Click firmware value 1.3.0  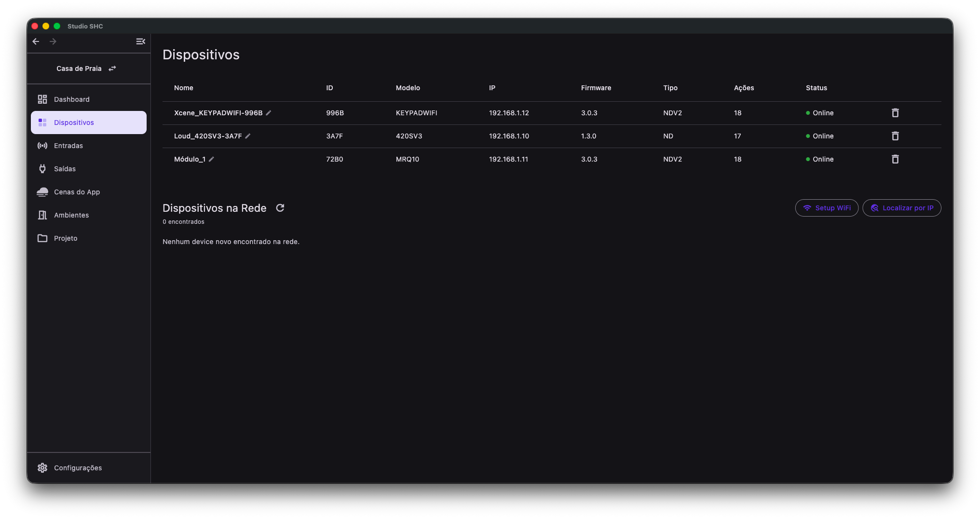[588, 136]
